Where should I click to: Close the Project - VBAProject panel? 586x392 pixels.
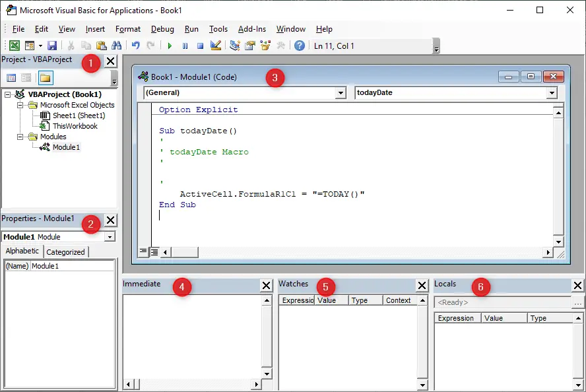pyautogui.click(x=111, y=61)
